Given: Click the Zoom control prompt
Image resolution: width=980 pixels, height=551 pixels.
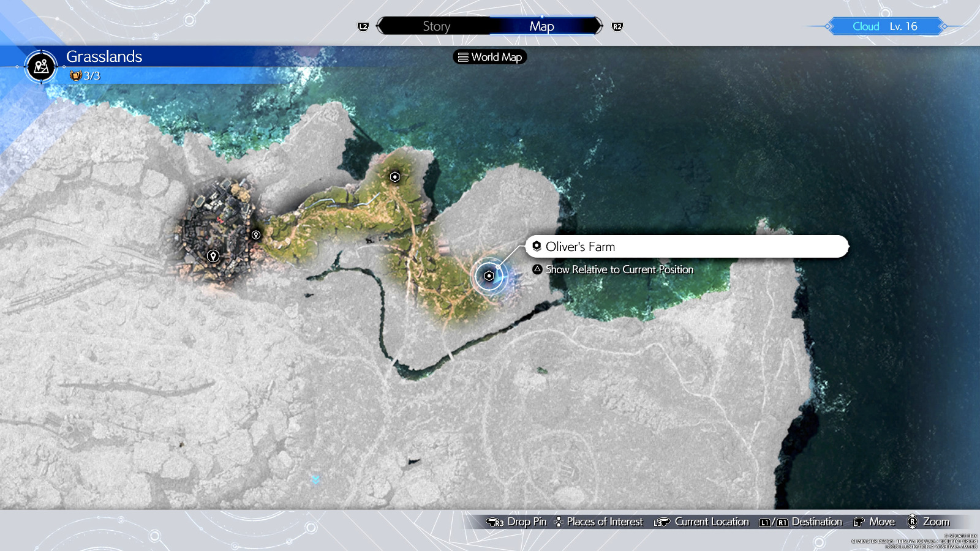Looking at the screenshot, I should click(928, 522).
